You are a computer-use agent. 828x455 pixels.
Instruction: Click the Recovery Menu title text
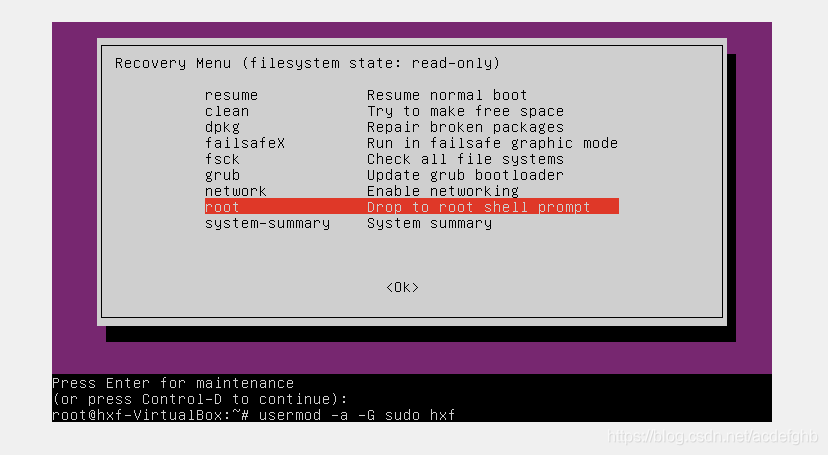pos(307,63)
